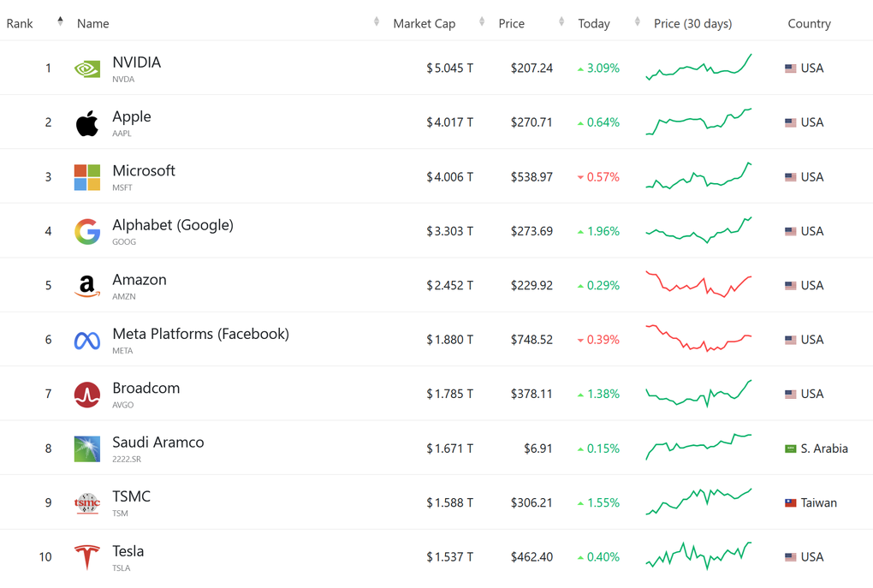Open Meta Platforms (Facebook) link

pyautogui.click(x=200, y=334)
